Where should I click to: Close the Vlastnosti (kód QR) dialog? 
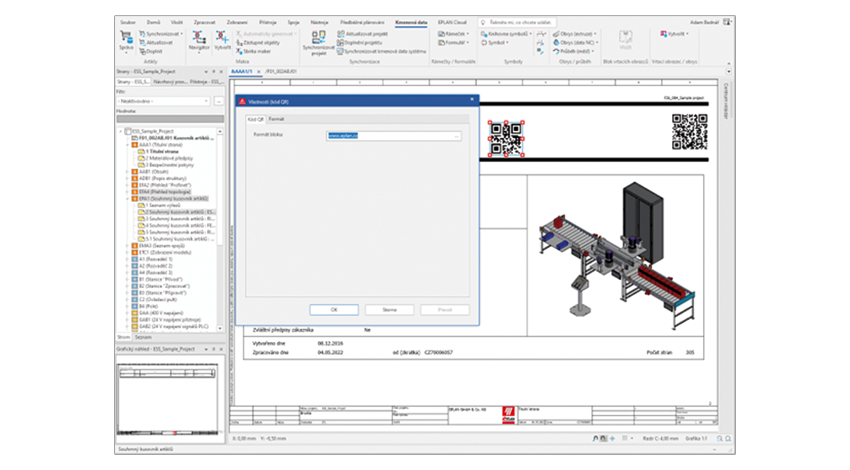point(472,100)
